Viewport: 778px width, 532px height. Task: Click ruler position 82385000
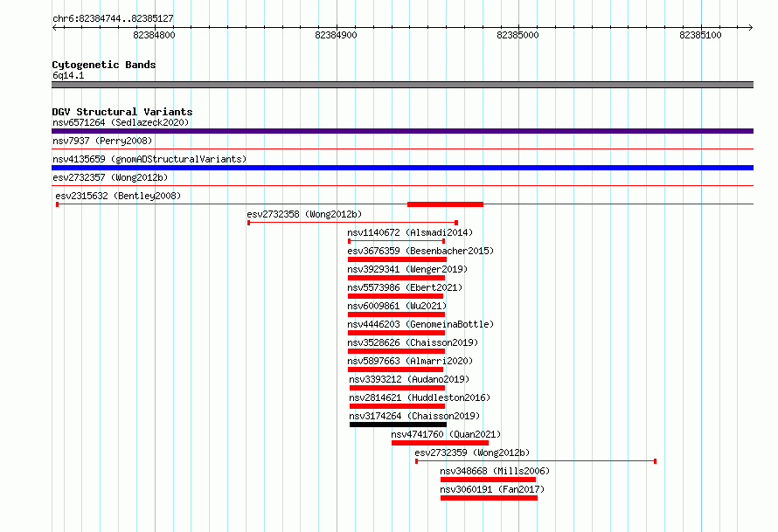pyautogui.click(x=518, y=35)
